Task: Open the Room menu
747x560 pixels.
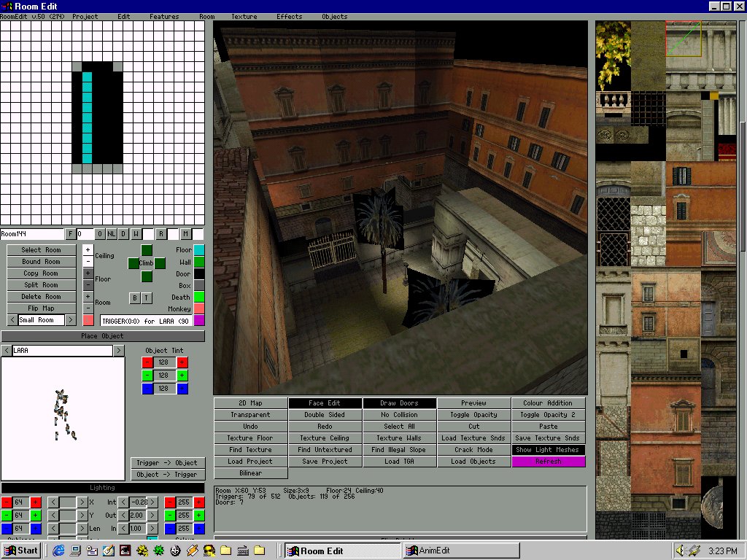Action: coord(206,17)
